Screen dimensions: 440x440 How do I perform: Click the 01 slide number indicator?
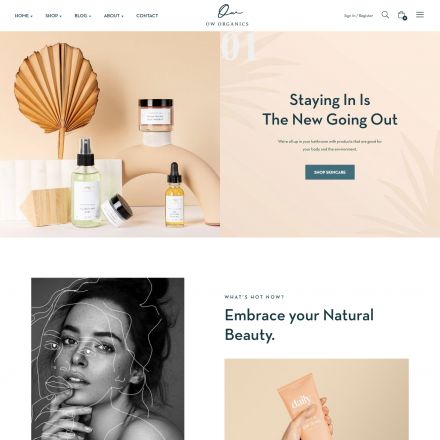click(x=239, y=46)
